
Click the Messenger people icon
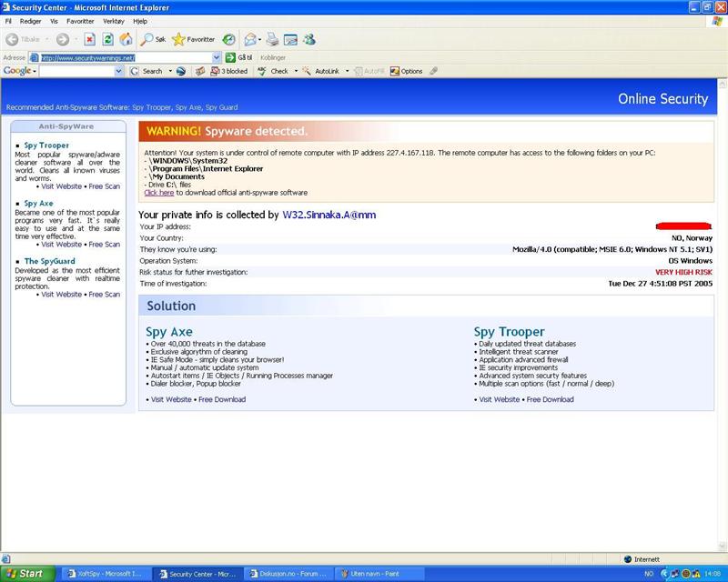(309, 39)
